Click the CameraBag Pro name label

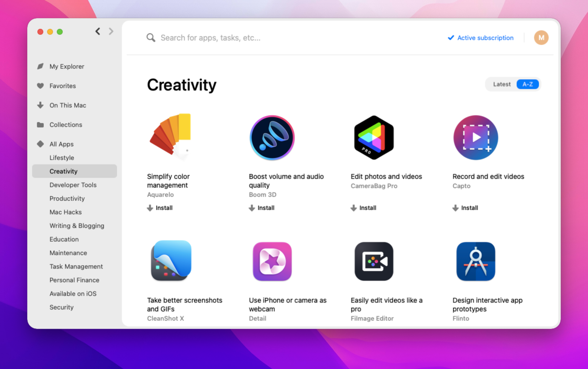[x=374, y=186]
